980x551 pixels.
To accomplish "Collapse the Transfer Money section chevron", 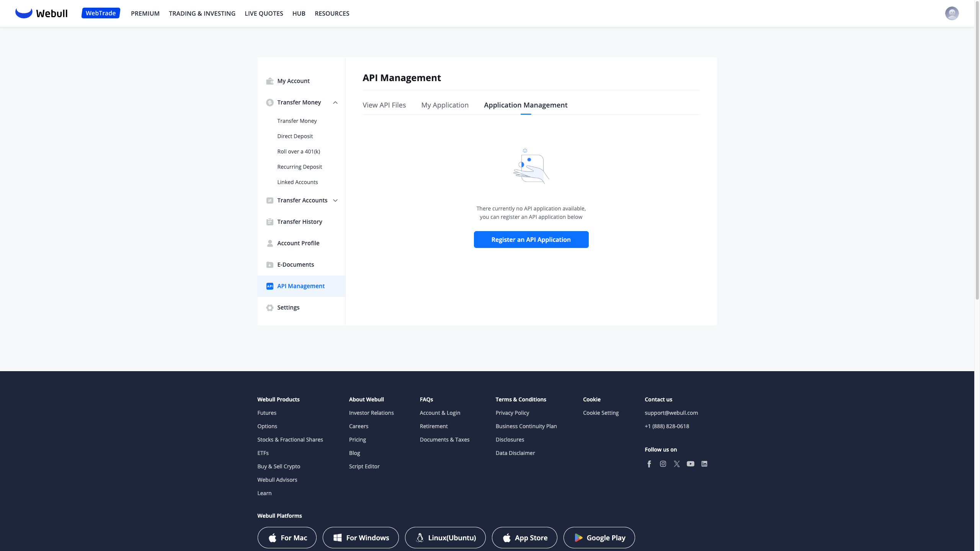I will [335, 103].
